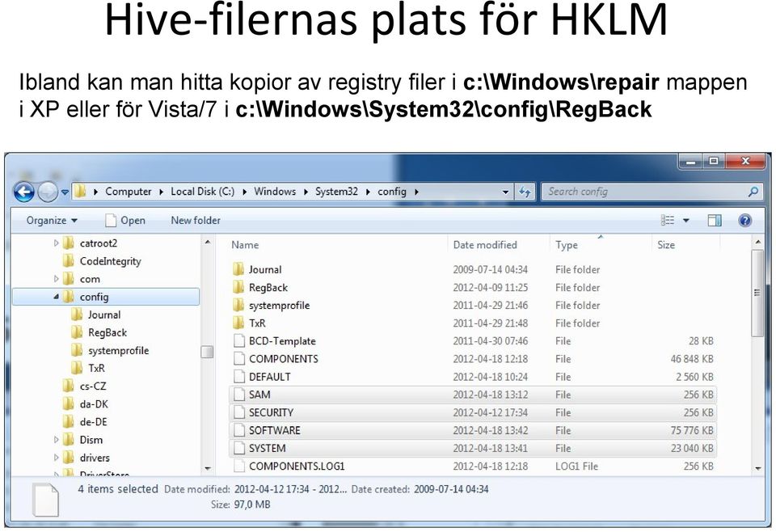The image size is (776, 532).
Task: Sort by Date modified column header
Action: point(485,245)
